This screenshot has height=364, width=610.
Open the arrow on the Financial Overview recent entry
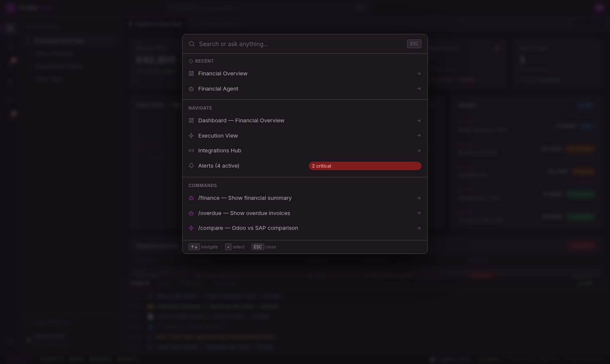(x=419, y=73)
